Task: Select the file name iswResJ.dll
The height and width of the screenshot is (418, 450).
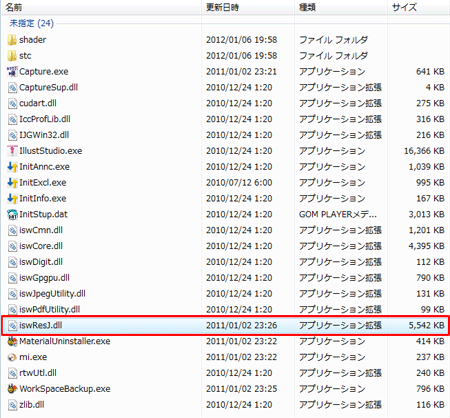Action: (x=41, y=325)
